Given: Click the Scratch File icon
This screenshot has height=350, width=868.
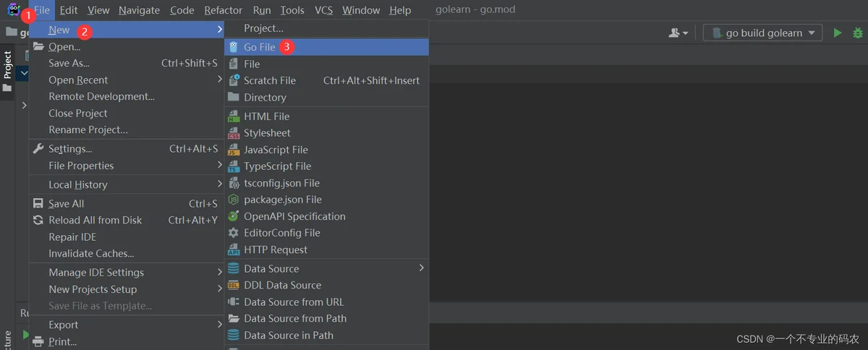Looking at the screenshot, I should [233, 80].
